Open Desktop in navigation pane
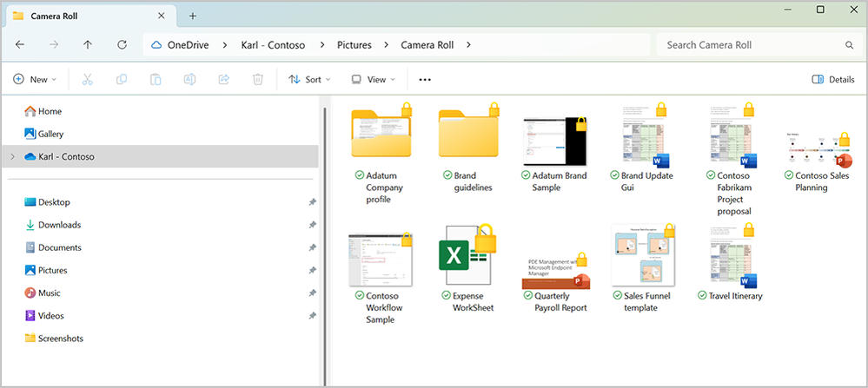868x388 pixels. click(48, 202)
